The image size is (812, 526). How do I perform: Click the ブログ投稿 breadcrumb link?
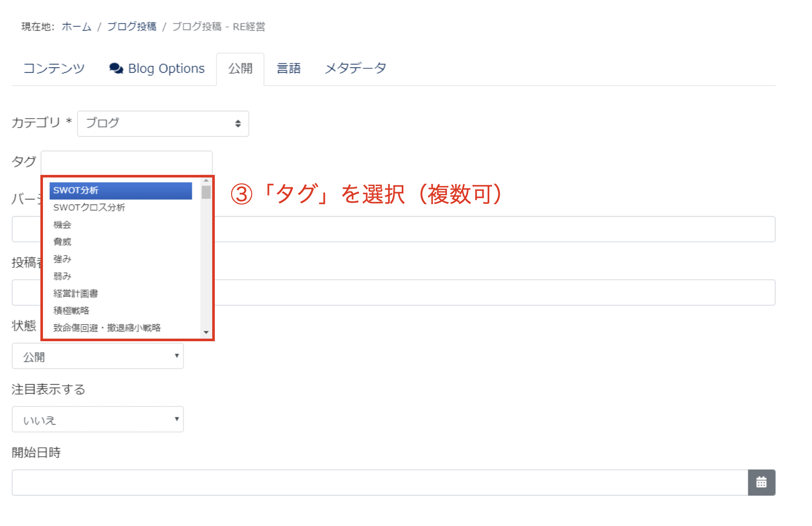(131, 27)
